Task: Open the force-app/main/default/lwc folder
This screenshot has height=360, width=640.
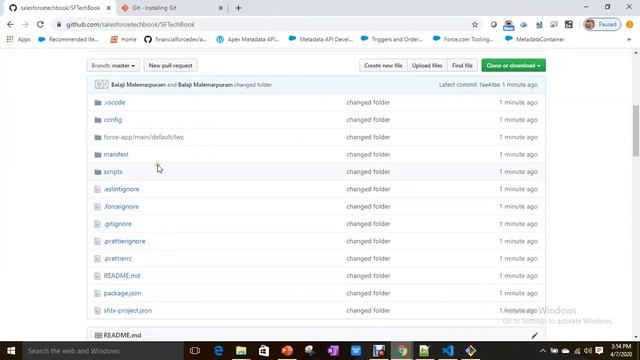Action: pos(144,137)
